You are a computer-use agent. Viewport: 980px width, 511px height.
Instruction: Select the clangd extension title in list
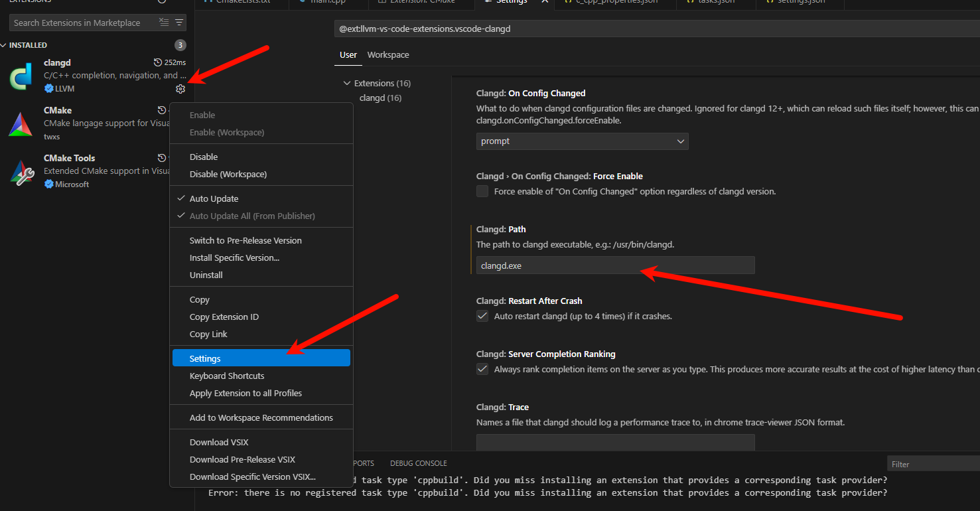tap(57, 62)
